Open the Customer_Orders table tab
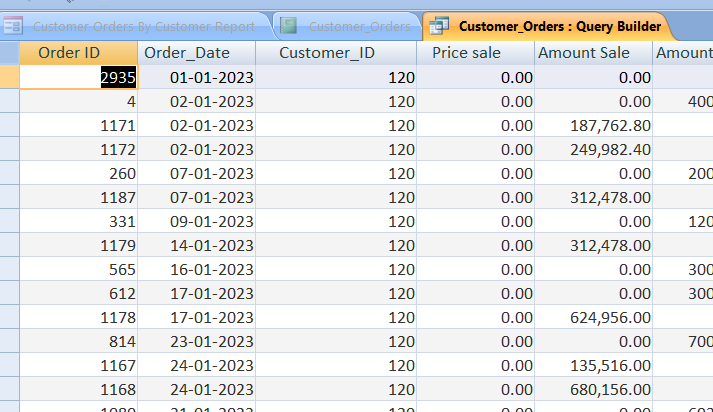 (348, 26)
